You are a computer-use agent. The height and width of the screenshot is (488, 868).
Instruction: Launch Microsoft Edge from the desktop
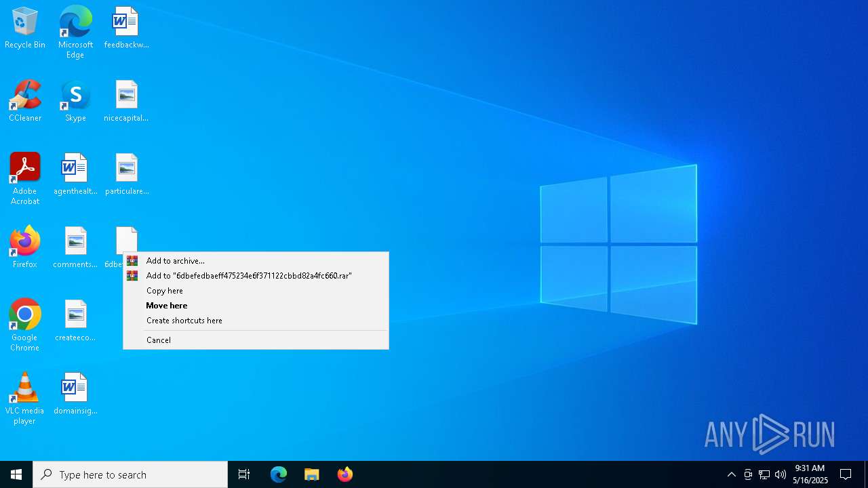tap(75, 33)
